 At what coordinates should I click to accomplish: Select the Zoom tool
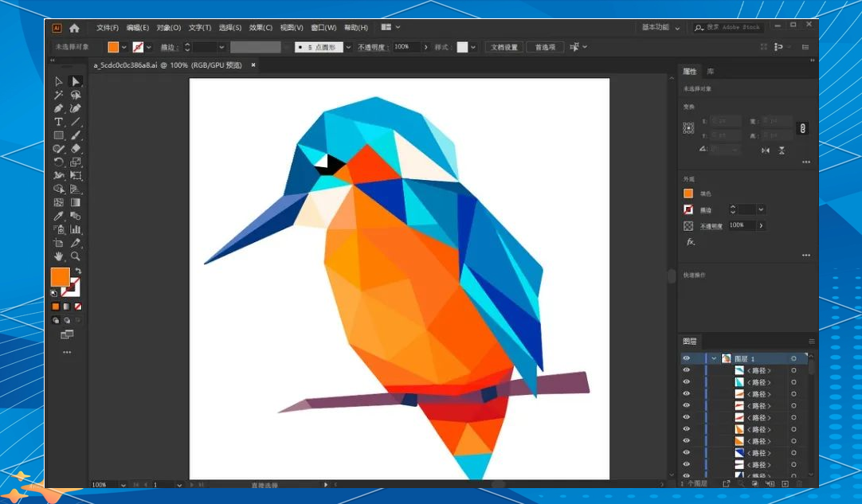click(76, 256)
